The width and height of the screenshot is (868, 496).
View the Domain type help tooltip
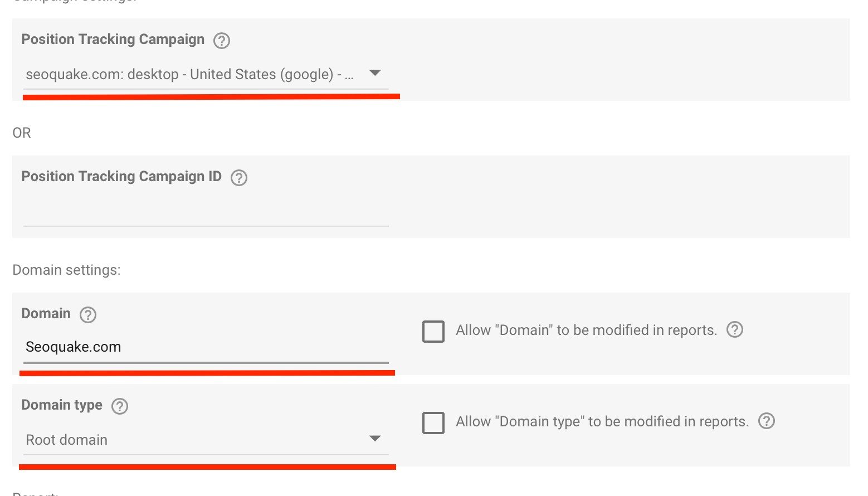coord(120,406)
